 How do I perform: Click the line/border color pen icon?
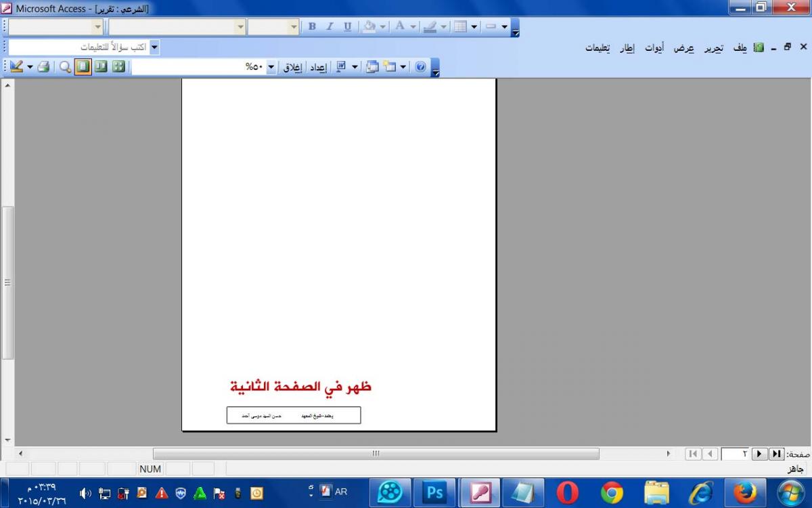(430, 26)
